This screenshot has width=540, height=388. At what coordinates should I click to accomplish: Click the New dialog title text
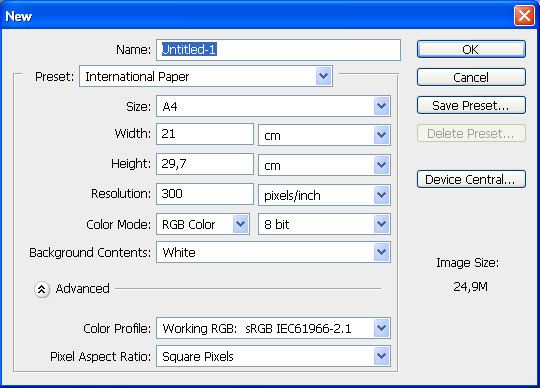(x=19, y=16)
